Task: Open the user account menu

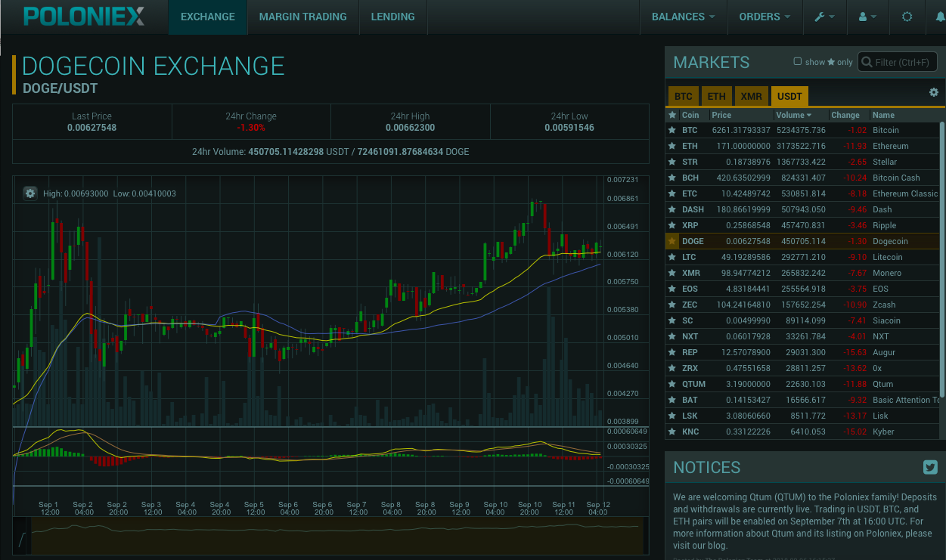Action: [867, 17]
